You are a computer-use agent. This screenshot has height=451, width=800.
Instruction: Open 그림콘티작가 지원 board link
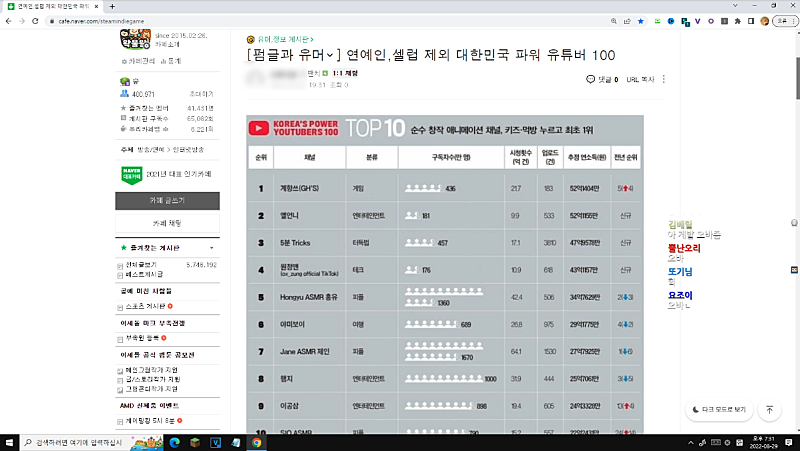152,389
